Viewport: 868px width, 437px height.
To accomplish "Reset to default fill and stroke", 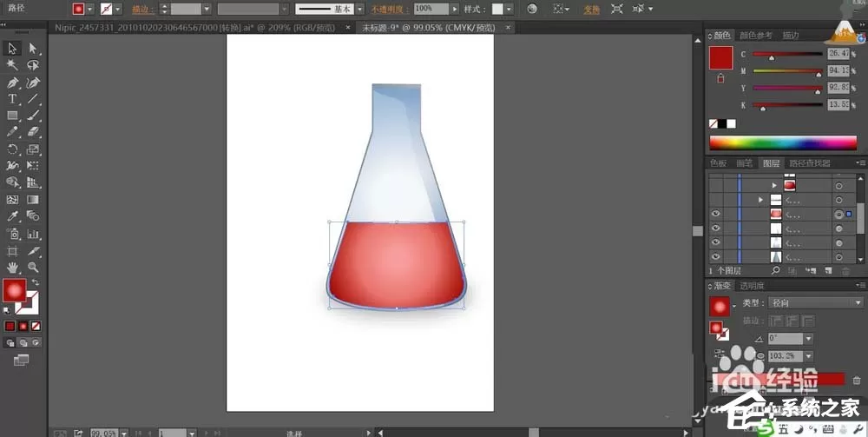I will click(x=7, y=310).
